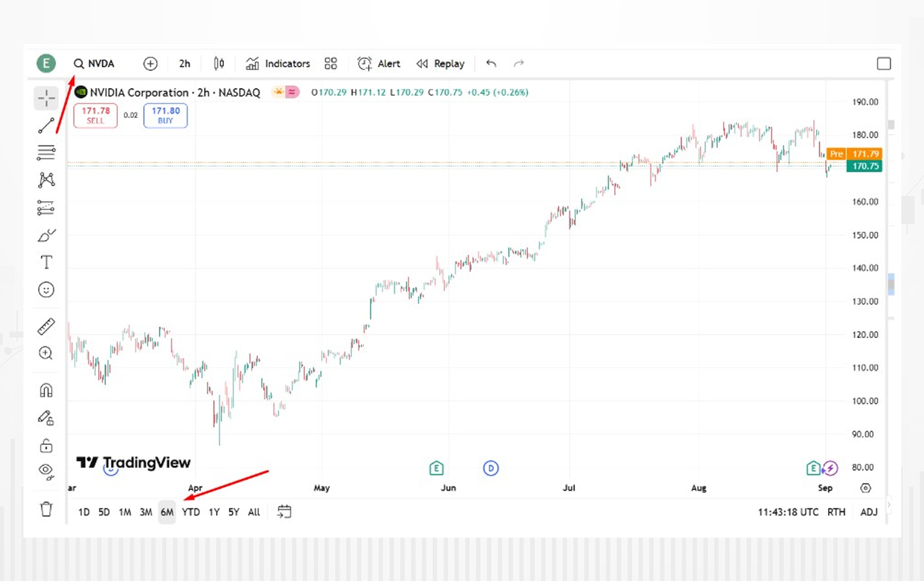Select the brush drawing tool
Viewport: 924px width, 581px height.
tap(46, 235)
